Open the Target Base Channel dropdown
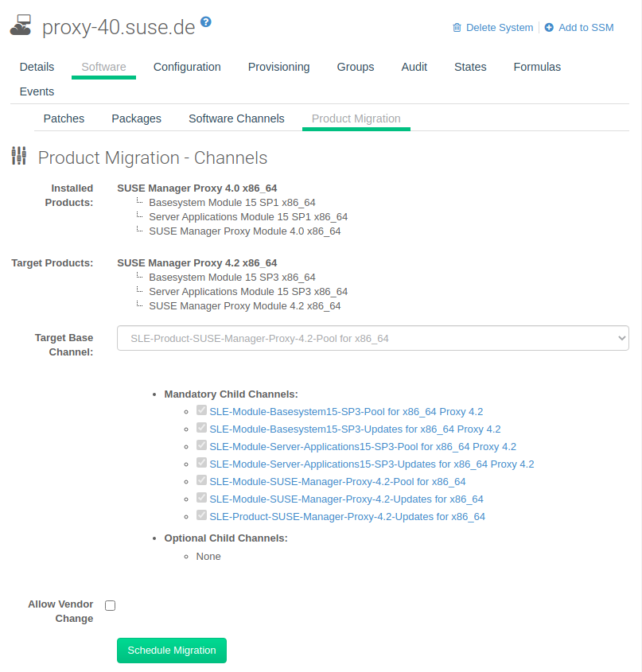The width and height of the screenshot is (642, 672). [372, 337]
